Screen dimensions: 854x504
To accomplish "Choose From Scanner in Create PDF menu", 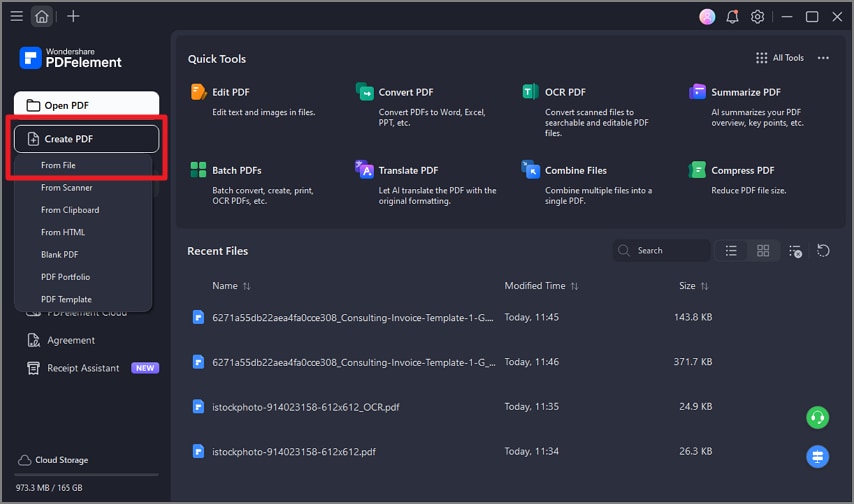I will tap(67, 188).
